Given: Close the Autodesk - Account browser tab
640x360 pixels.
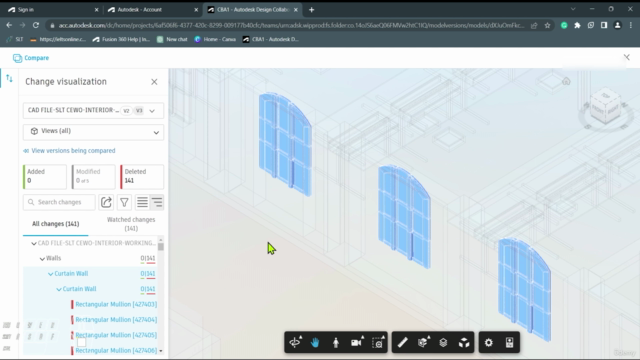Looking at the screenshot, I should [196, 10].
